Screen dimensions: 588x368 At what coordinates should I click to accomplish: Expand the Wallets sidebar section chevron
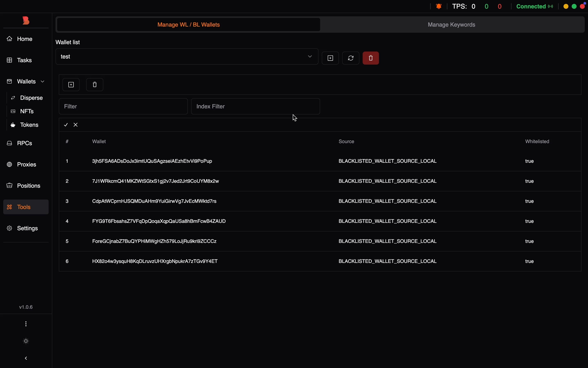tap(43, 82)
